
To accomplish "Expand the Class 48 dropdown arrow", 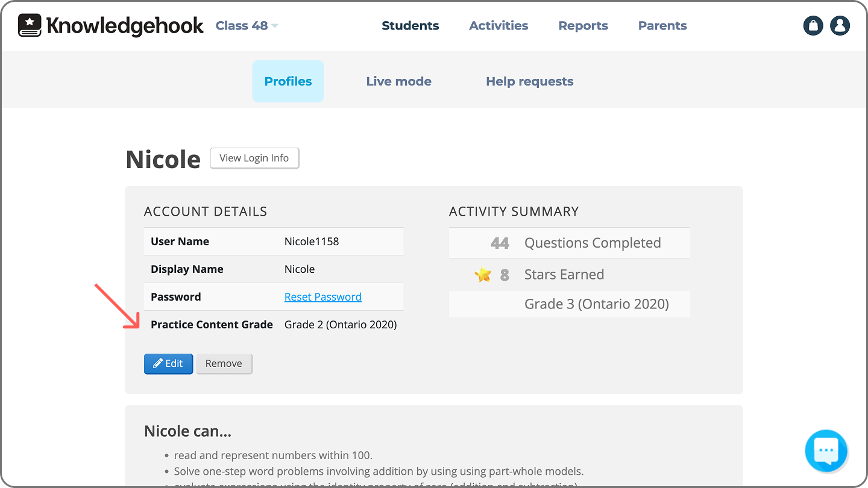I will 275,26.
